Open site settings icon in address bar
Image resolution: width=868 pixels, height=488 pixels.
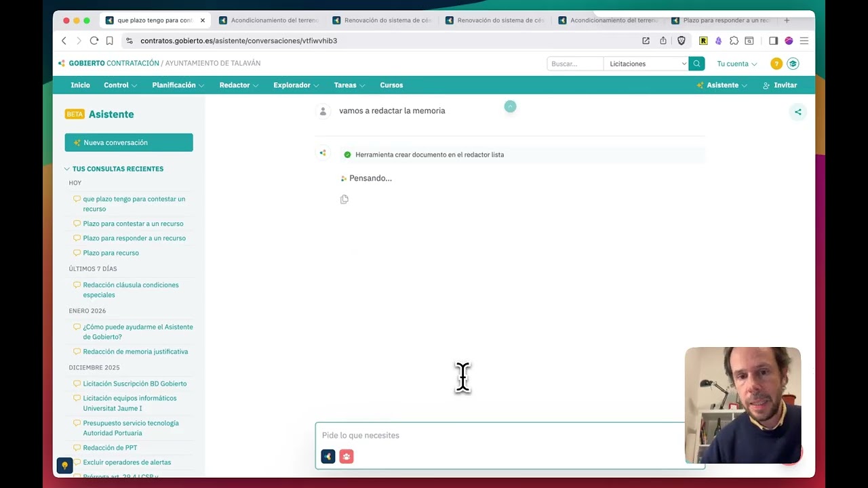pos(130,41)
